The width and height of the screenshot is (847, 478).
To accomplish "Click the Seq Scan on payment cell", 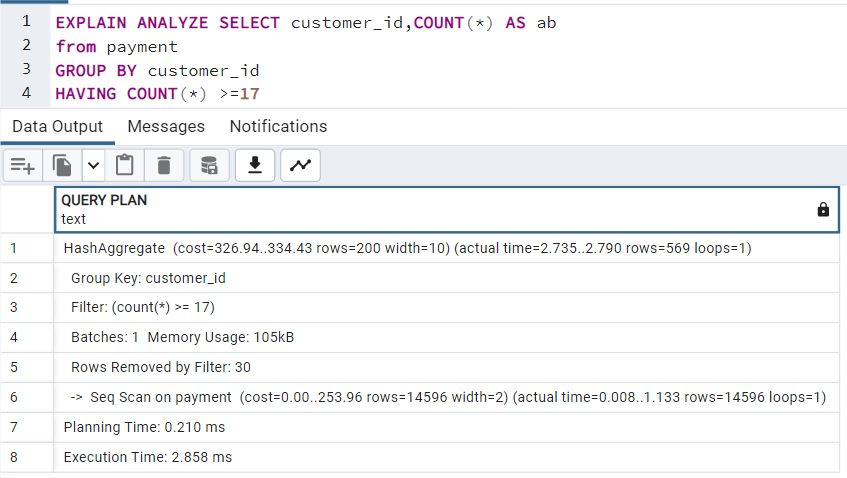I will [x=447, y=398].
